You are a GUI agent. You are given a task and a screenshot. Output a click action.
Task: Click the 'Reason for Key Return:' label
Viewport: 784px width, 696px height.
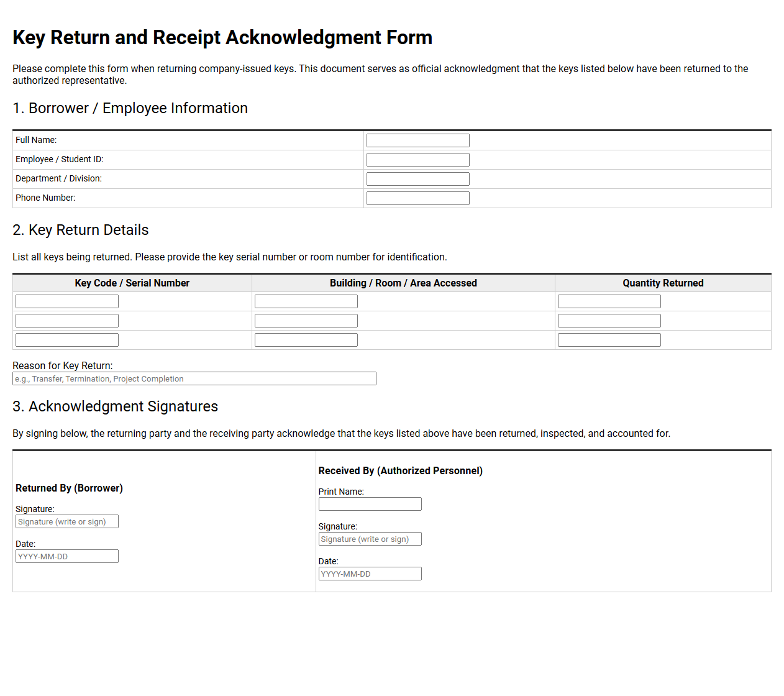[63, 365]
